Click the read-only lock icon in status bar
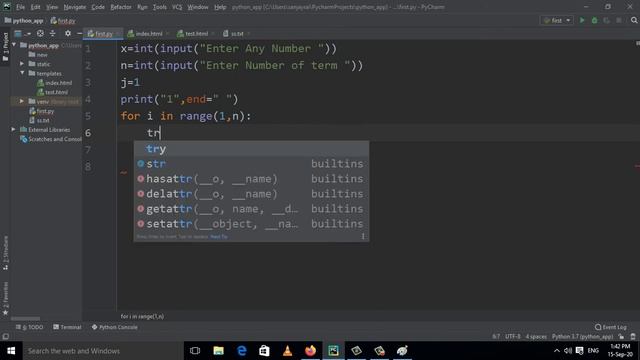This screenshot has height=360, width=640. point(621,337)
